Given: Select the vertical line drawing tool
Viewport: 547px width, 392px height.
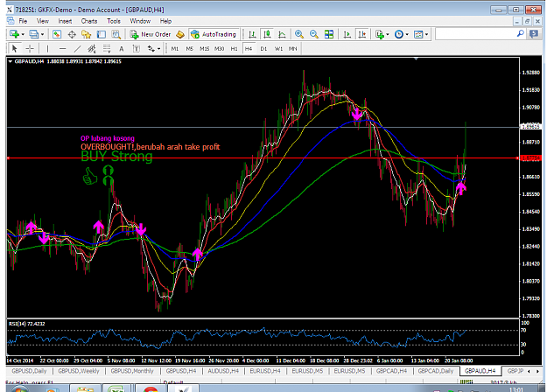Looking at the screenshot, I should pos(47,48).
